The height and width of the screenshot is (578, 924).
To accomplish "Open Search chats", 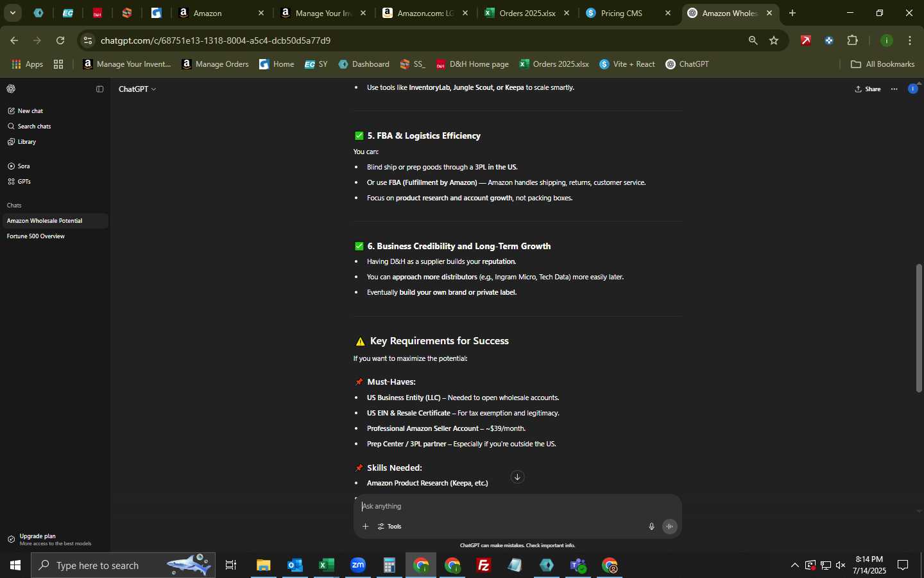I will pos(30,127).
